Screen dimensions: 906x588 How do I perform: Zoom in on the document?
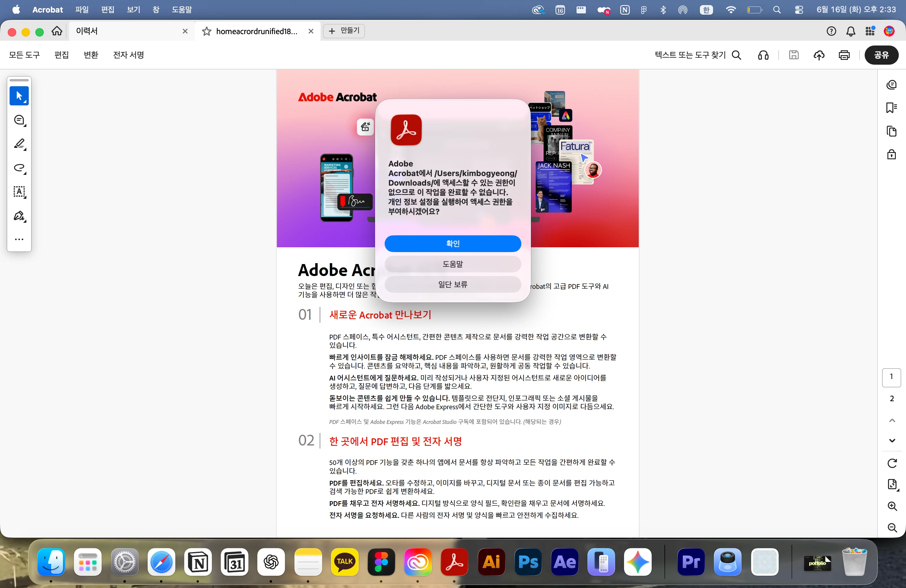892,506
